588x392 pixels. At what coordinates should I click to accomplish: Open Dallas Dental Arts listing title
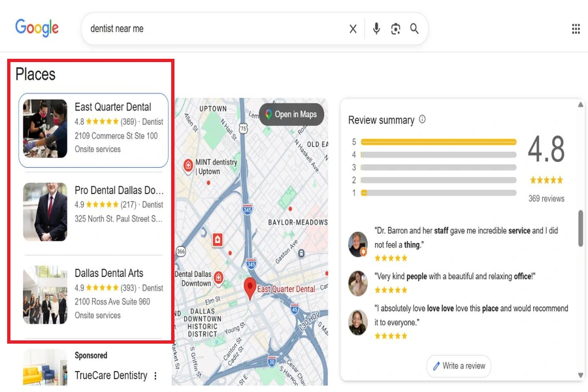coord(108,273)
